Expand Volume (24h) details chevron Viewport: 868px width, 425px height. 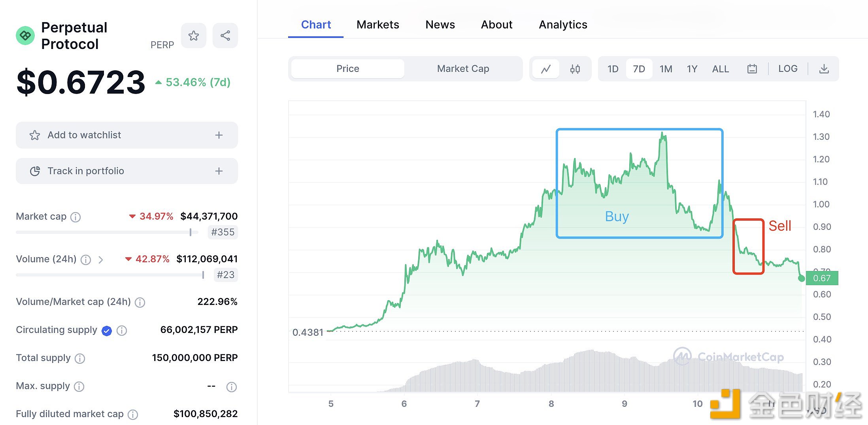(x=101, y=260)
